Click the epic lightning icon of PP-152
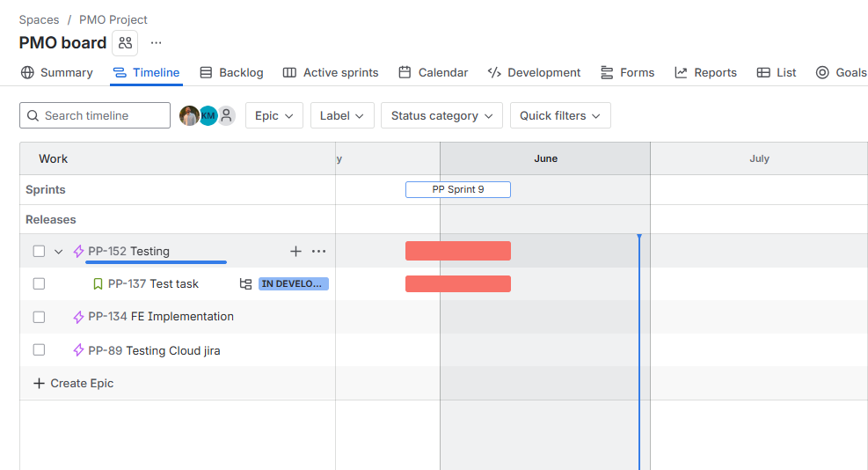 [78, 251]
